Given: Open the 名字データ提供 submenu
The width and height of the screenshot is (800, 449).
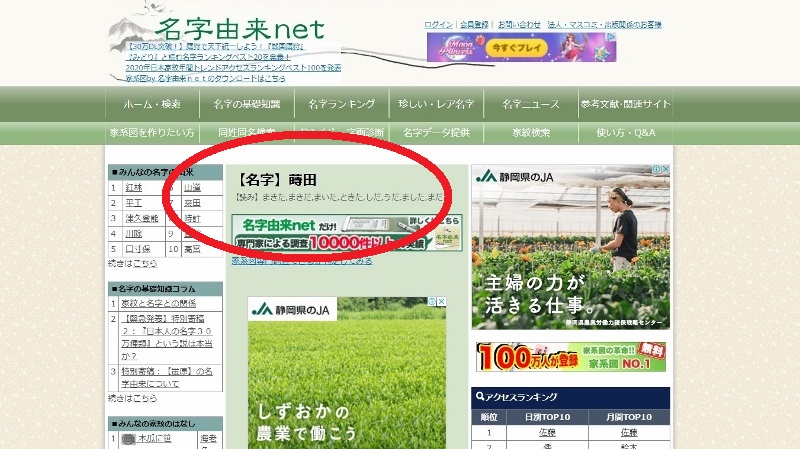Looking at the screenshot, I should (x=436, y=133).
